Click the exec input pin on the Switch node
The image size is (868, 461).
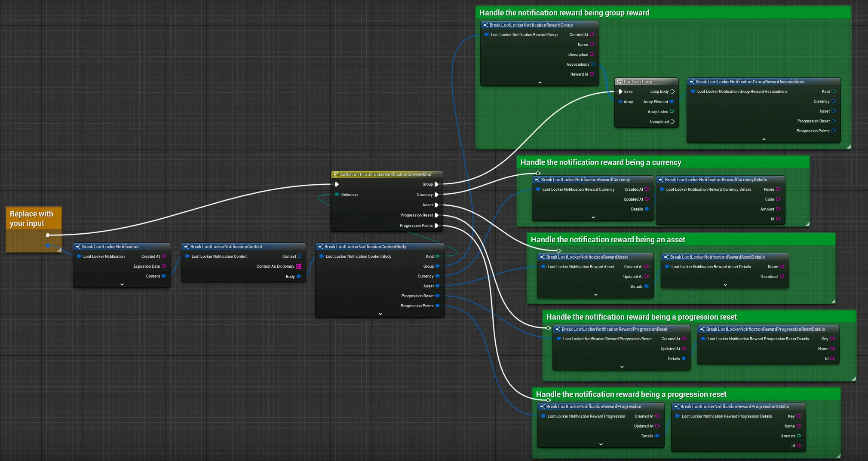pos(337,184)
